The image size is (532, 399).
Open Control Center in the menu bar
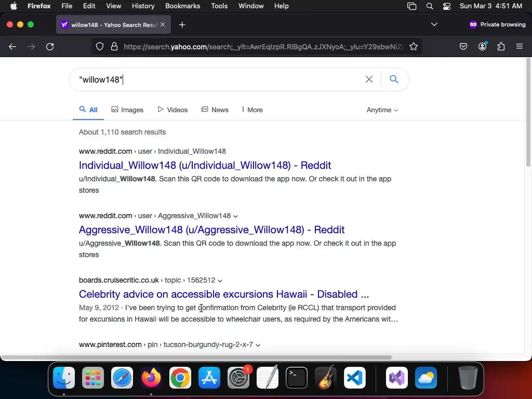point(447,6)
